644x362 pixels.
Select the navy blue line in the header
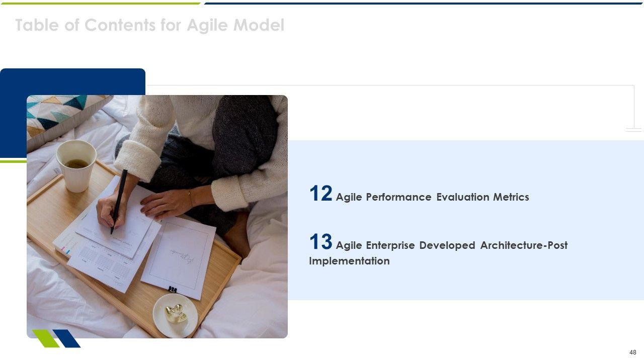click(x=423, y=3)
